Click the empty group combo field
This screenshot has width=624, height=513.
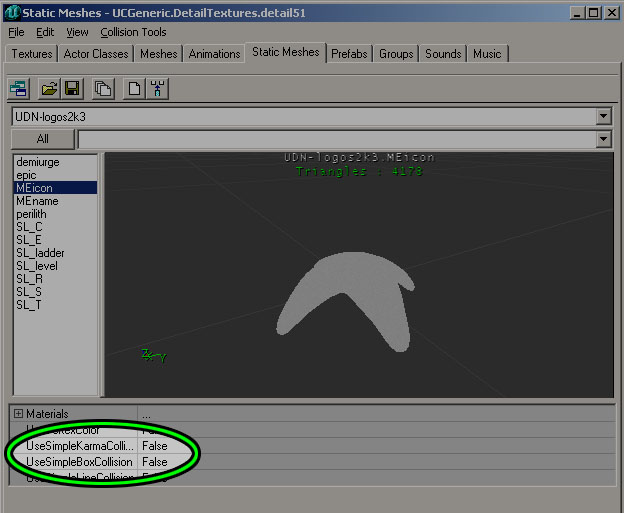tap(337, 139)
